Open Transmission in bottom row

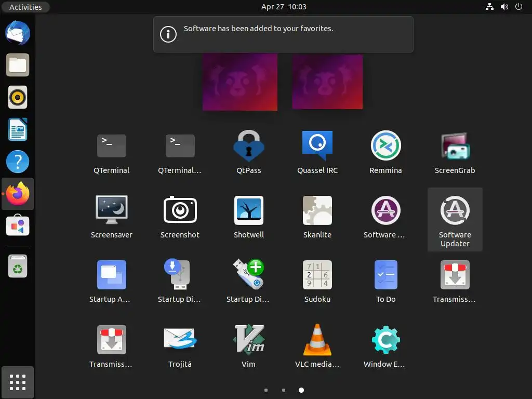coord(112,347)
